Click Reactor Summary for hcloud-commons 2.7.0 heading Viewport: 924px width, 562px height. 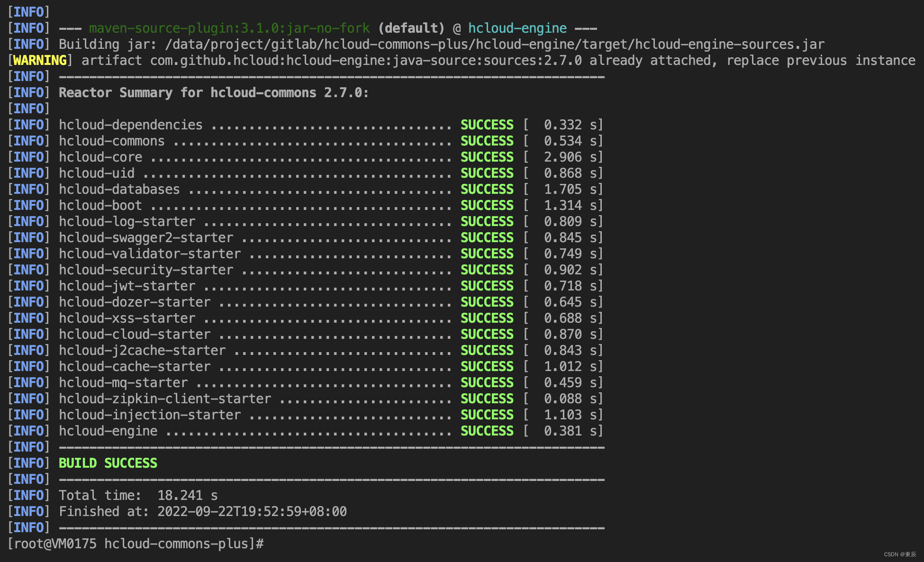pyautogui.click(x=214, y=92)
